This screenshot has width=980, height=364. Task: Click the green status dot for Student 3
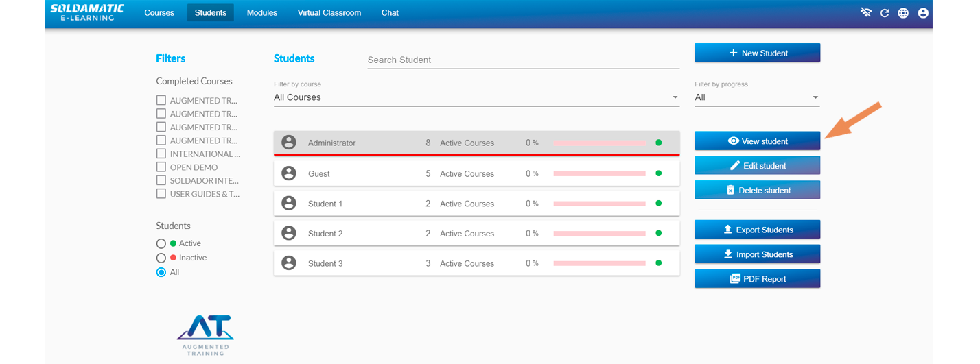[x=658, y=263]
